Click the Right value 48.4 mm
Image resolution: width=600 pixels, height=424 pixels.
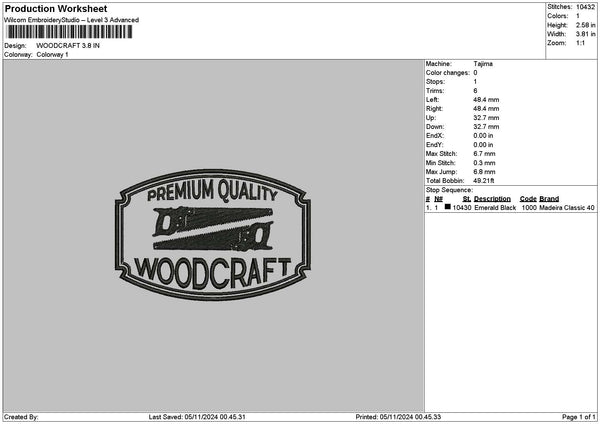pos(486,109)
